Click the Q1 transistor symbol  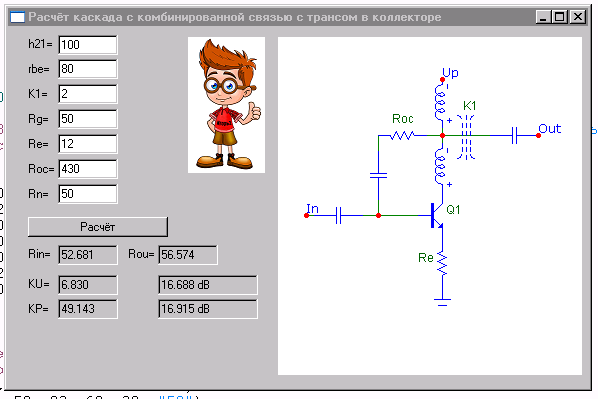coord(437,216)
